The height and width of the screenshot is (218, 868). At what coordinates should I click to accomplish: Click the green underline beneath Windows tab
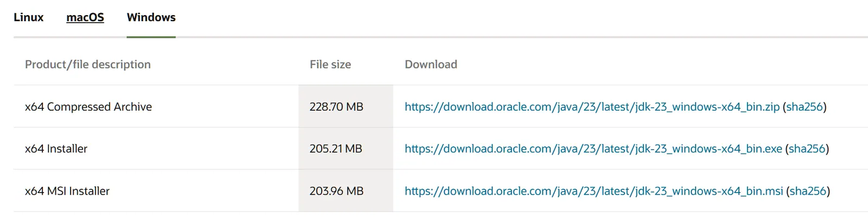pyautogui.click(x=151, y=37)
